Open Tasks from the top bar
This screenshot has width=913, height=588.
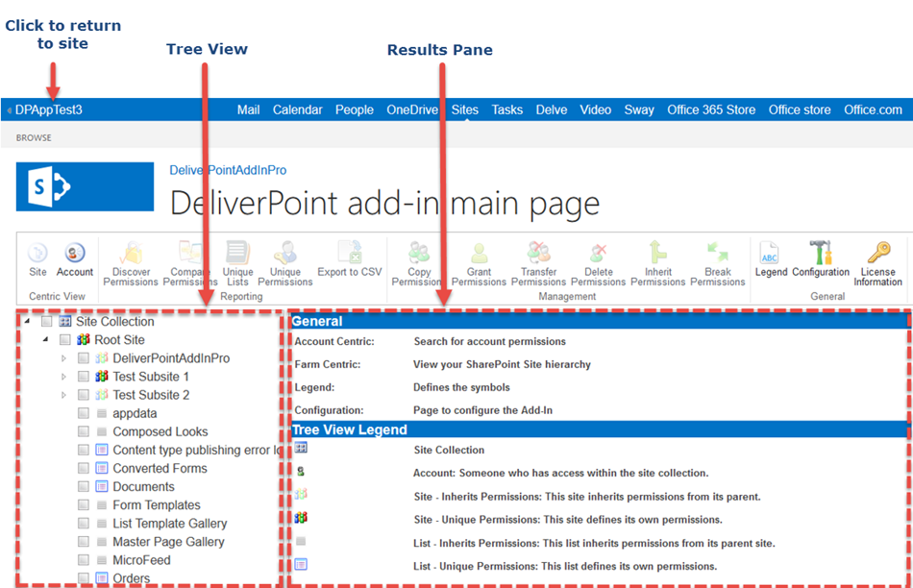507,110
